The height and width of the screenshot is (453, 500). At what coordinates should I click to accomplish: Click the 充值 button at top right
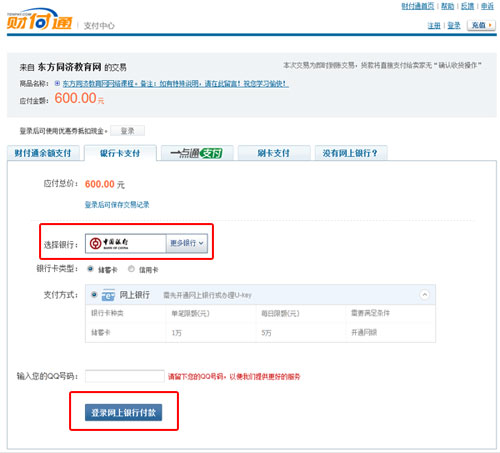click(x=481, y=25)
